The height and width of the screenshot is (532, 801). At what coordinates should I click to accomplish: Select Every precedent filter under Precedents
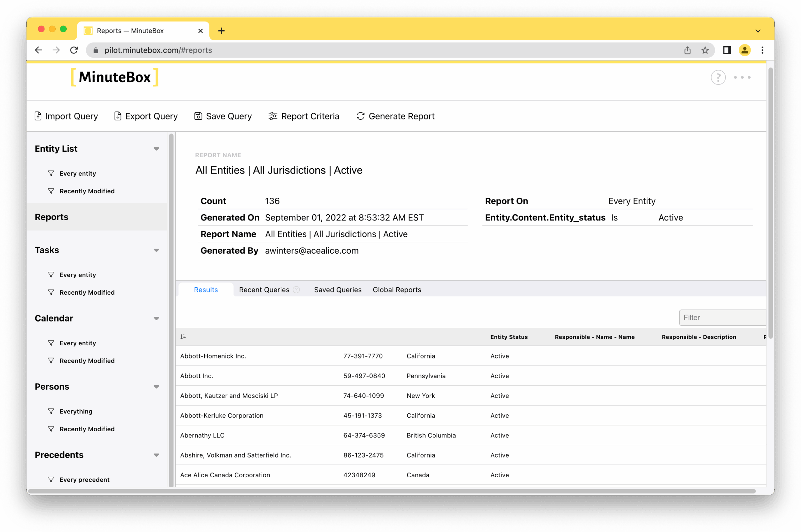tap(84, 479)
